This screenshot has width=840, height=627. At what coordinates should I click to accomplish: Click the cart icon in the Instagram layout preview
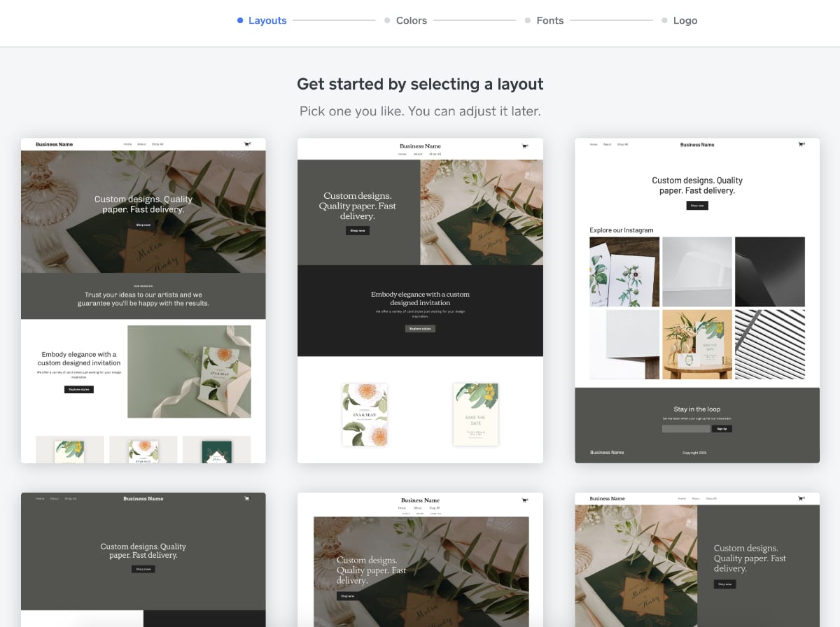pos(801,144)
